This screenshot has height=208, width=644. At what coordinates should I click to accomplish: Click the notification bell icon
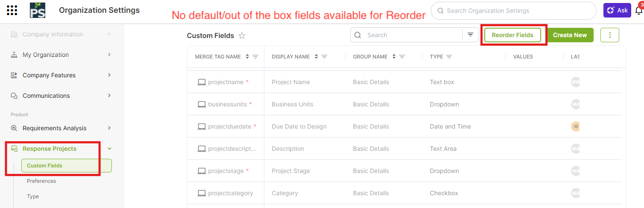(x=639, y=11)
